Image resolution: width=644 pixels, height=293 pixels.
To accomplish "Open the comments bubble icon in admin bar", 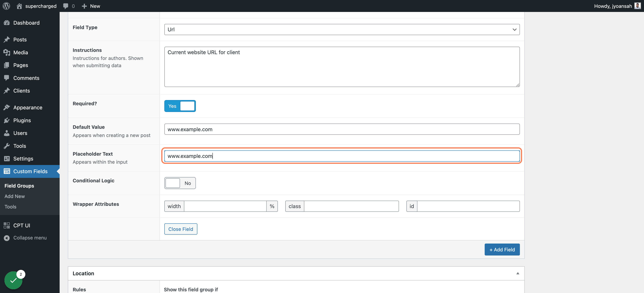I will (x=66, y=6).
